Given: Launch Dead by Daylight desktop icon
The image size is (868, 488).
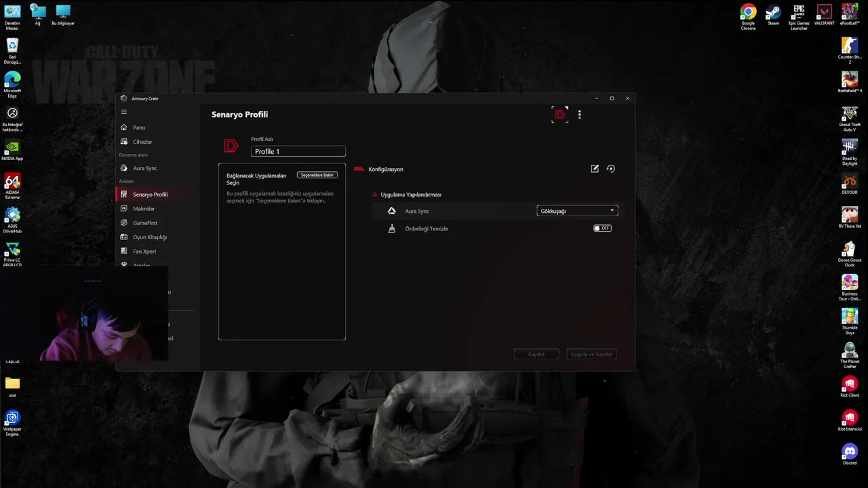Looking at the screenshot, I should point(850,152).
